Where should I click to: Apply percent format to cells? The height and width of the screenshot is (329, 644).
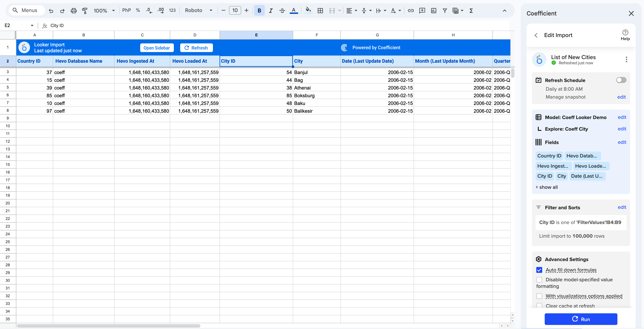pos(138,10)
